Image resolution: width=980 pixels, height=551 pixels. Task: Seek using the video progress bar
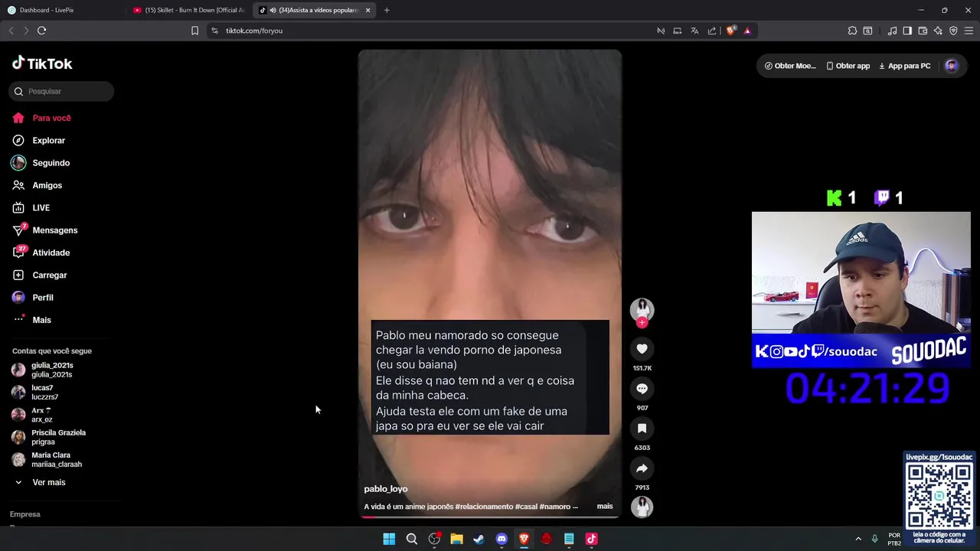[490, 517]
